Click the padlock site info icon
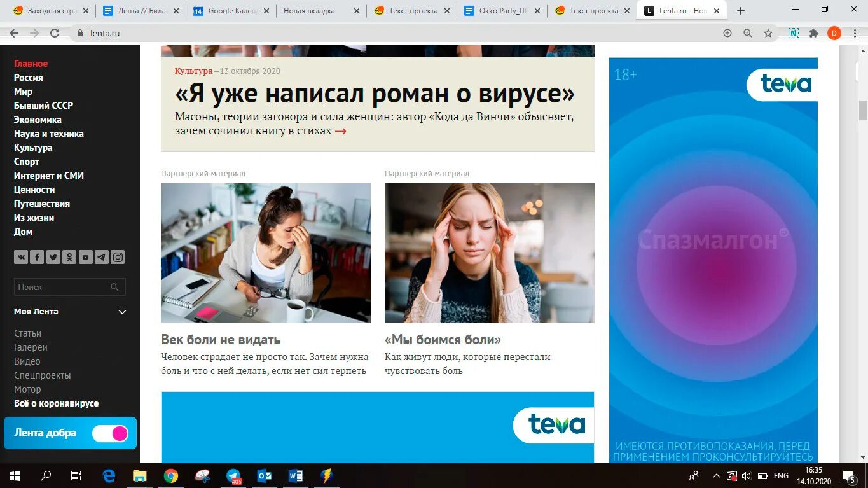Image resolution: width=868 pixels, height=488 pixels. pos(80,33)
